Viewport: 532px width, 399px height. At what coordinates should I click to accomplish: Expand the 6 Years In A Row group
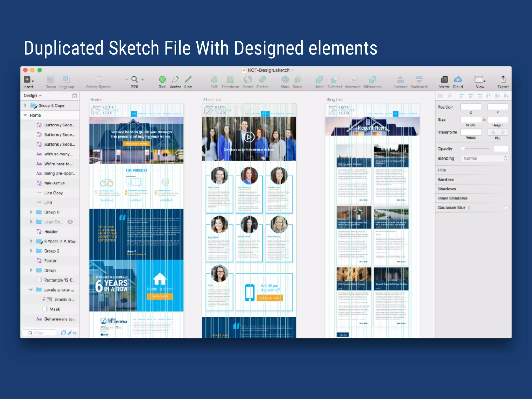31,241
